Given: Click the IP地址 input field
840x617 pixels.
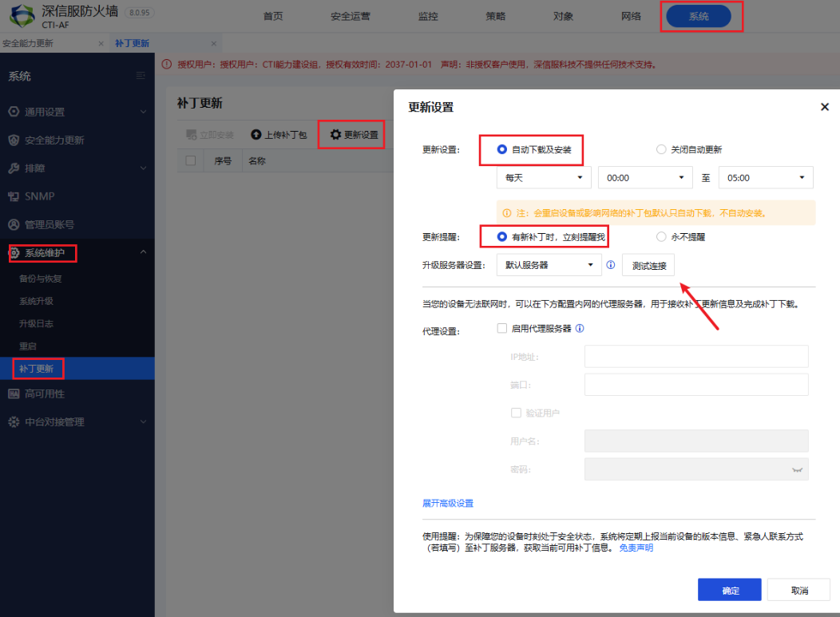Looking at the screenshot, I should [x=696, y=356].
